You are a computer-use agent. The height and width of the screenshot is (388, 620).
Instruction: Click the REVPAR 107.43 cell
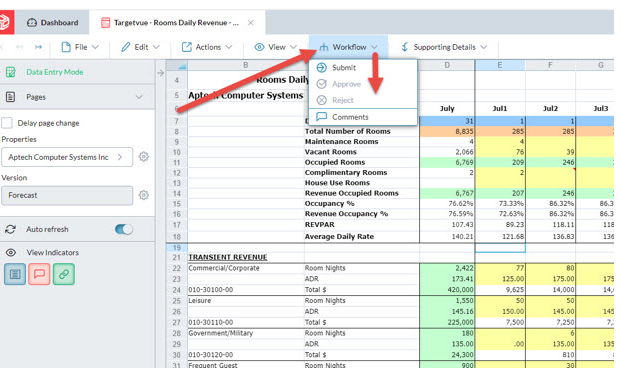coord(447,225)
